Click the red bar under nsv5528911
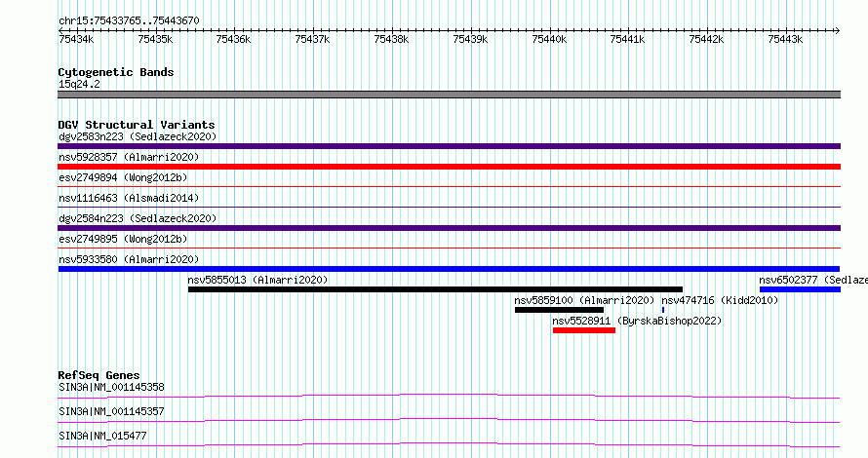The image size is (868, 458). click(584, 330)
